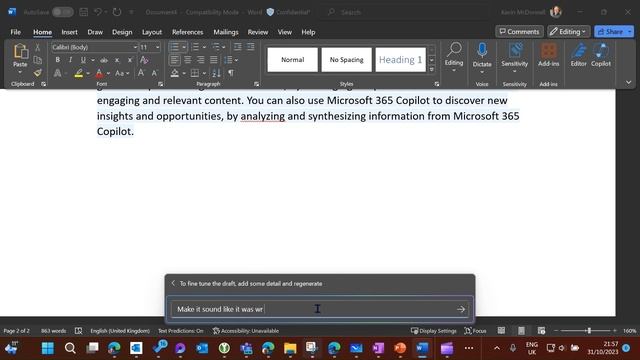Expand the Styles gallery more arrow

432,70
